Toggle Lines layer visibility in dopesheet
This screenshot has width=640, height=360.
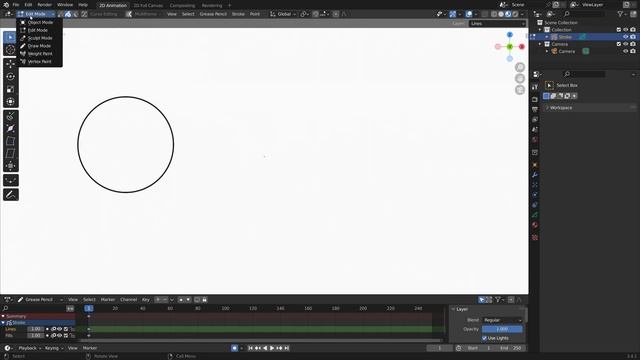pos(60,329)
